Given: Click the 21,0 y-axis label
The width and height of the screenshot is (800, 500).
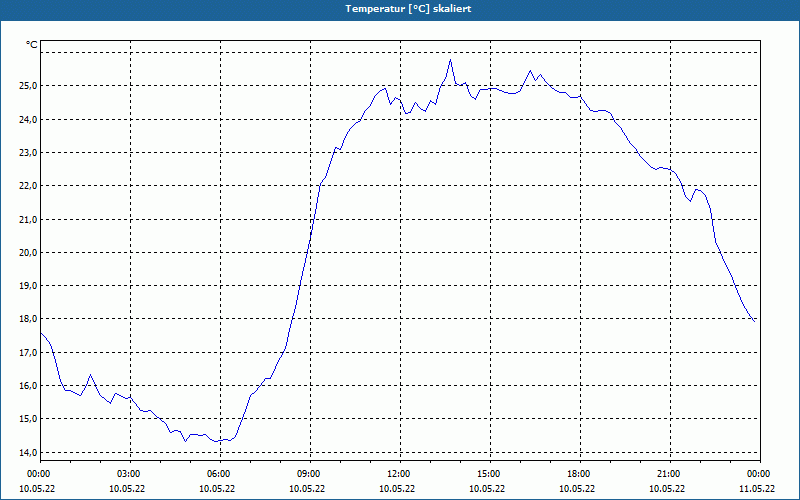Looking at the screenshot, I should click(x=29, y=219).
